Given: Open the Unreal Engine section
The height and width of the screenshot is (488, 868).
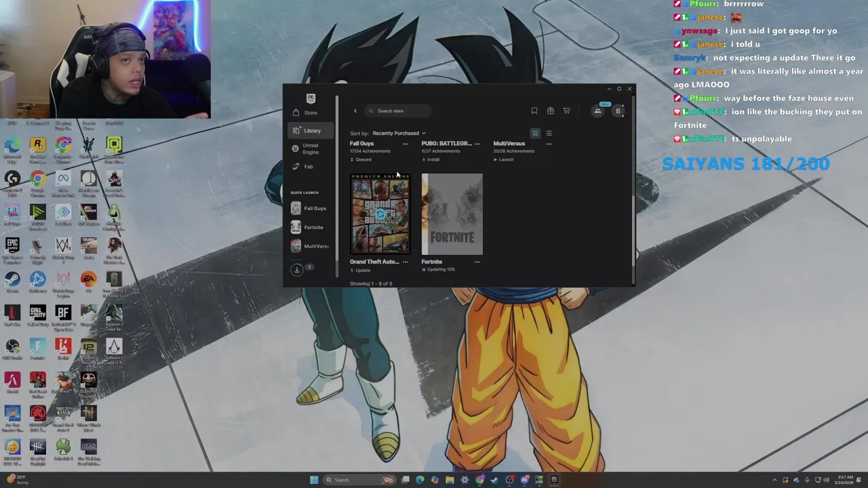Looking at the screenshot, I should pos(310,149).
